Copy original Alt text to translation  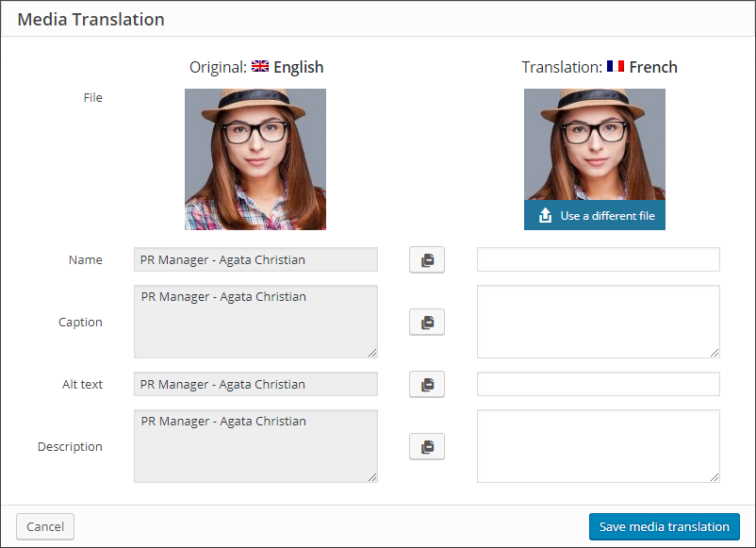coord(427,385)
